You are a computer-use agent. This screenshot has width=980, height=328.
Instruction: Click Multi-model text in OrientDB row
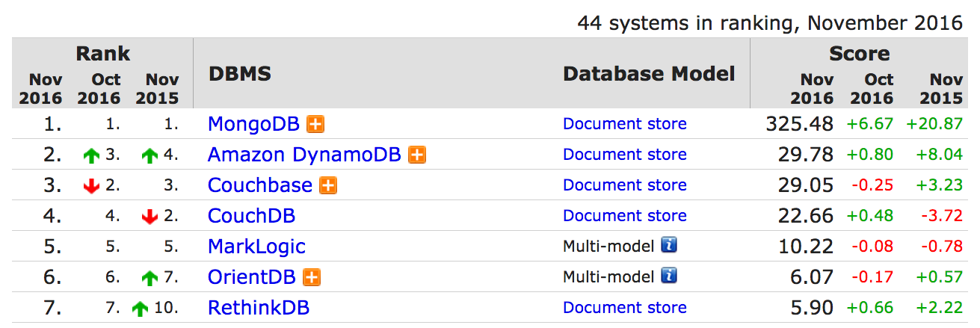click(x=609, y=276)
